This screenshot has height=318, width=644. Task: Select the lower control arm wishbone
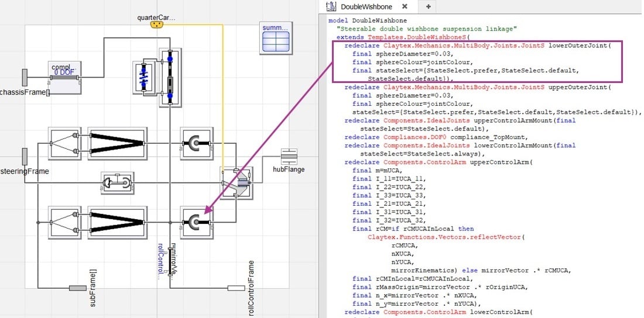tap(117, 222)
